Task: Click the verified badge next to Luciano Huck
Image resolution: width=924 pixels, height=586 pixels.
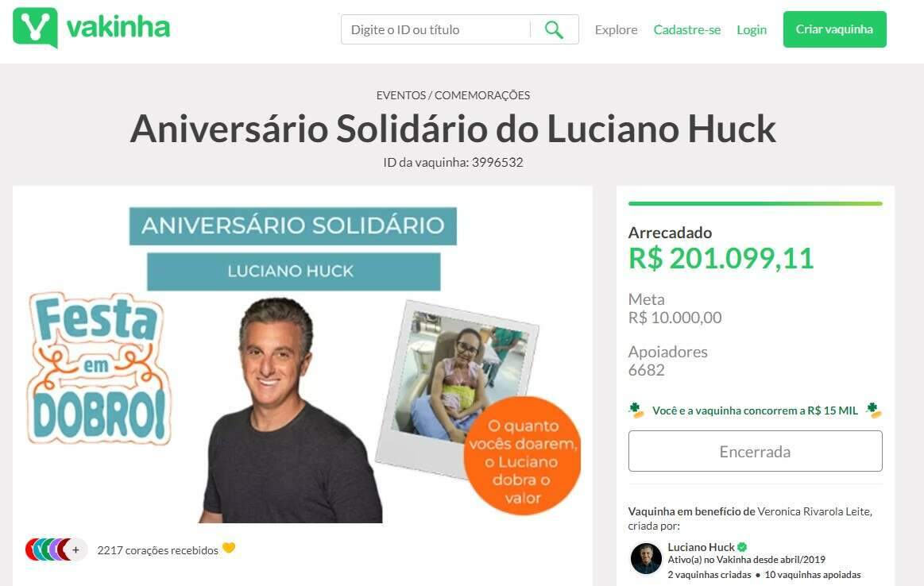Action: tap(743, 547)
